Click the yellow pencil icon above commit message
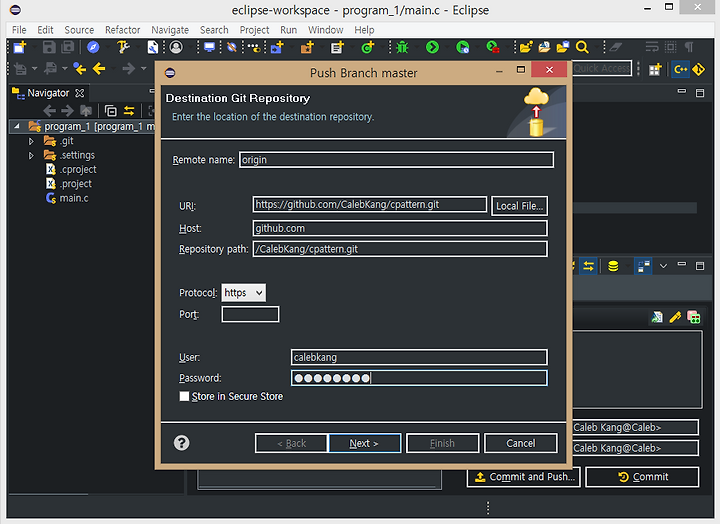 pos(675,317)
